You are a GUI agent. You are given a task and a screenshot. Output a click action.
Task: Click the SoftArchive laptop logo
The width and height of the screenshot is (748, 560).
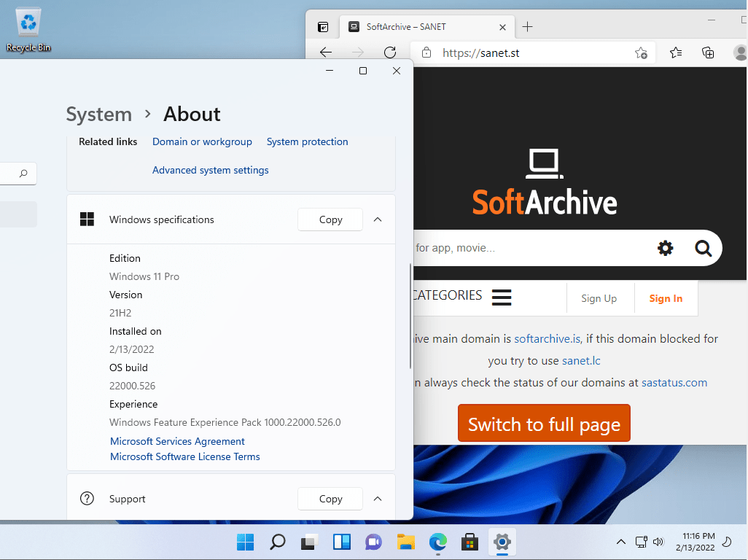(545, 163)
